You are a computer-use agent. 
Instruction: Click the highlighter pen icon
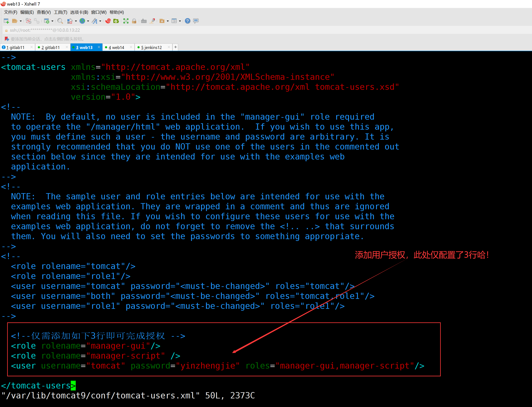pyautogui.click(x=152, y=21)
